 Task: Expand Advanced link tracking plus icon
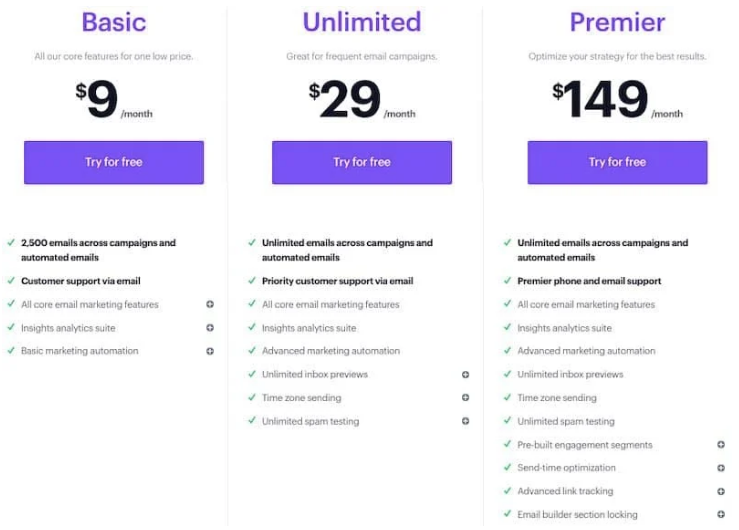tap(721, 491)
